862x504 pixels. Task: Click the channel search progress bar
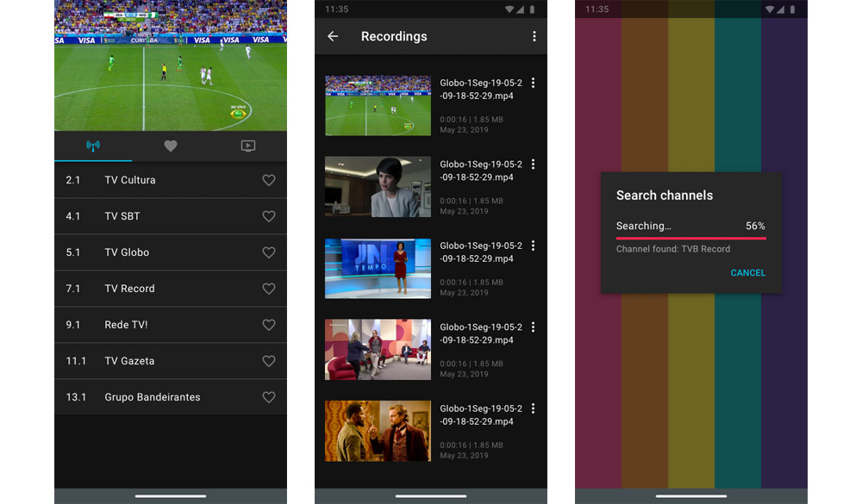point(691,239)
